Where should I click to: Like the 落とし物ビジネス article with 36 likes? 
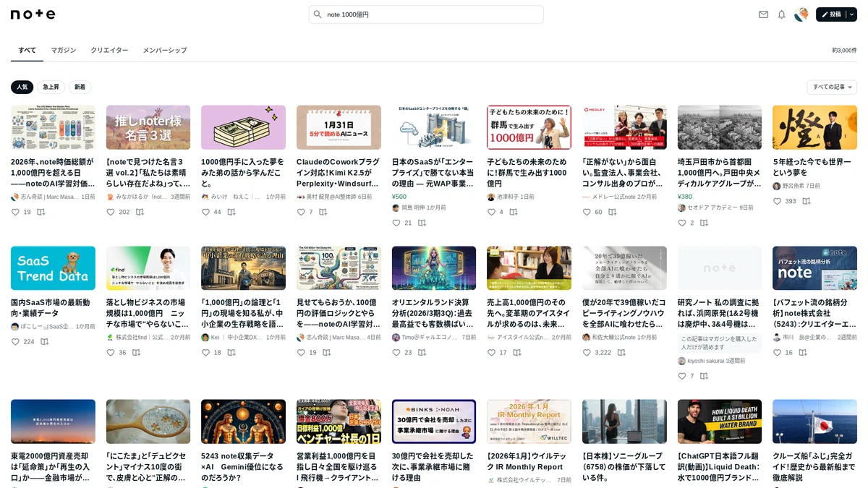(x=111, y=352)
